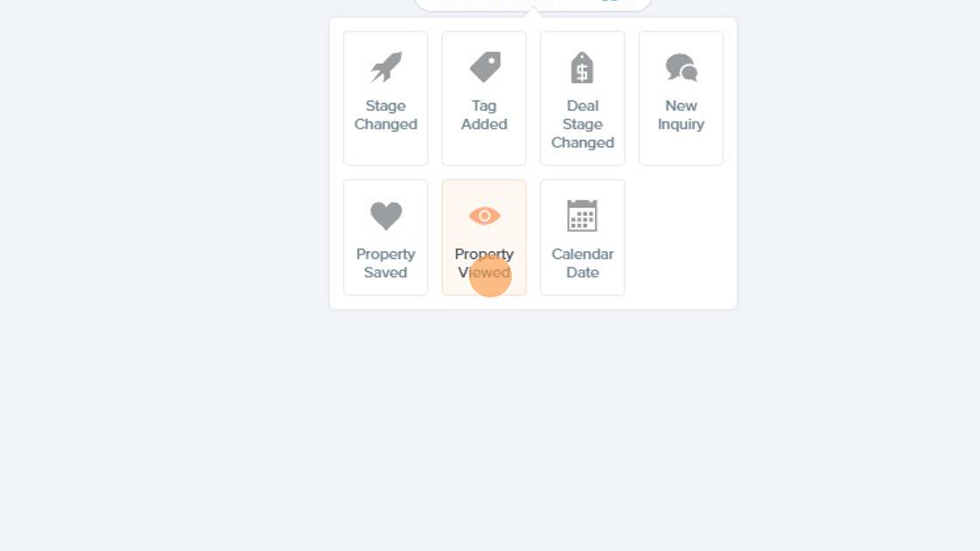Select the highlighted Property Viewed label
The width and height of the screenshot is (980, 551).
click(485, 263)
